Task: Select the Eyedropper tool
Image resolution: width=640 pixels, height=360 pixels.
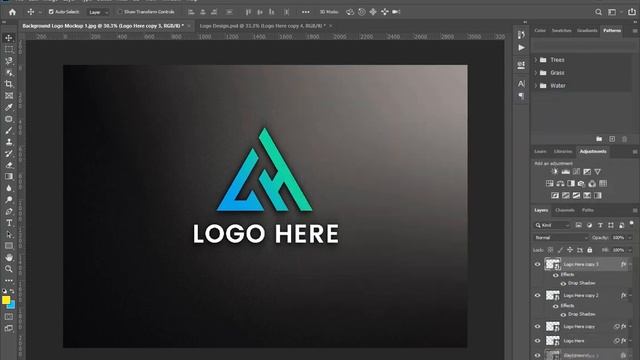Action: (9, 107)
